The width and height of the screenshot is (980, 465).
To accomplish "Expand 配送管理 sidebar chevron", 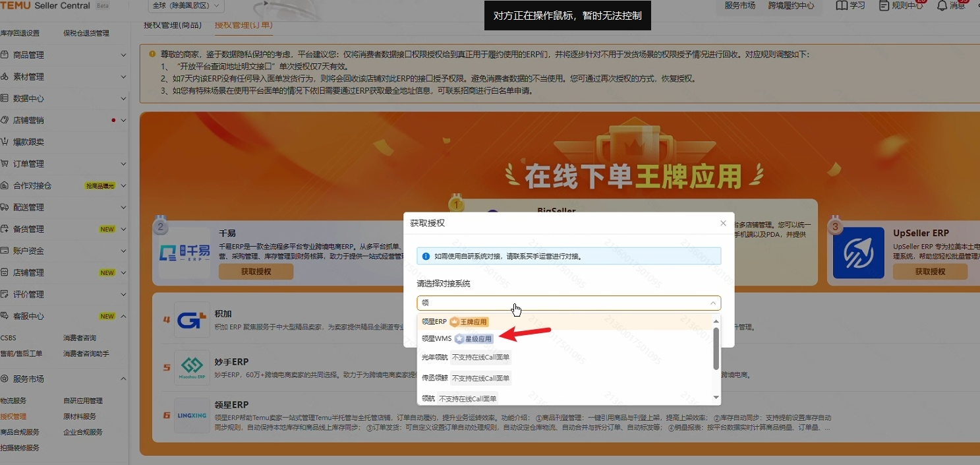I will [x=123, y=207].
